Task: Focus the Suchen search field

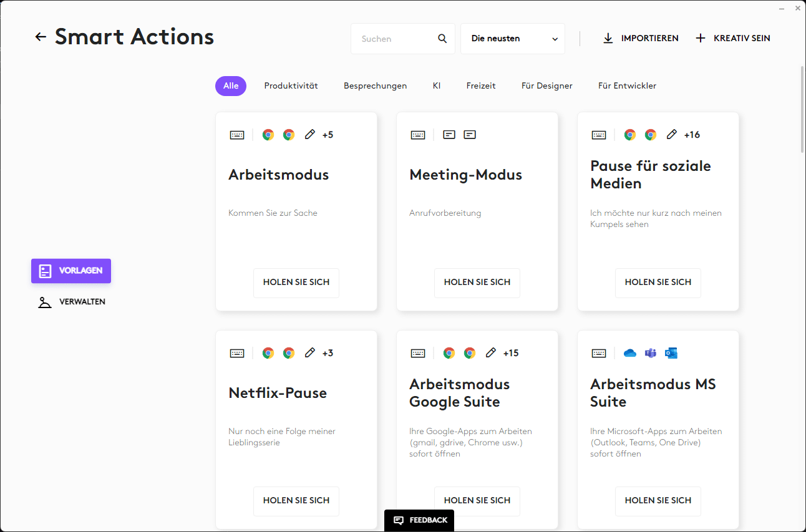Action: [396, 39]
